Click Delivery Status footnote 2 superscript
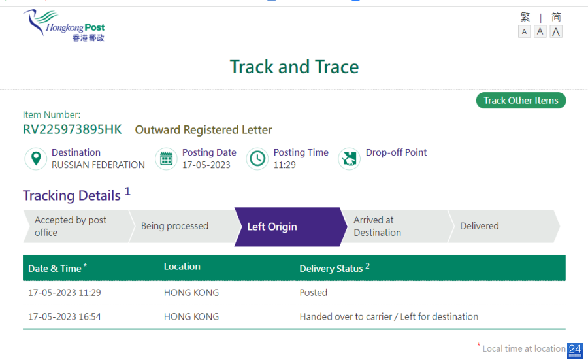 pyautogui.click(x=367, y=266)
